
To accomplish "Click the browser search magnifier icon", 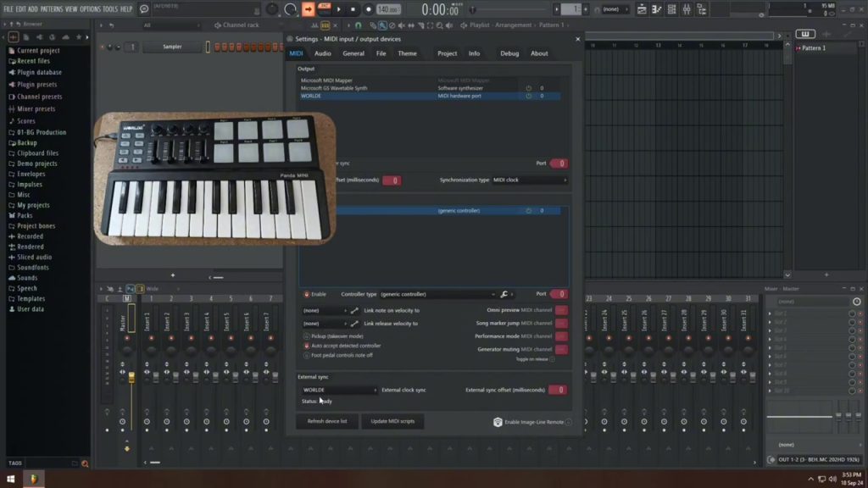I will pyautogui.click(x=85, y=463).
